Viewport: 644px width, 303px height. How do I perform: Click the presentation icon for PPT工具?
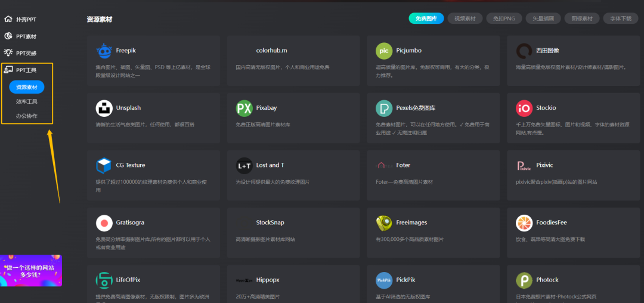[x=8, y=70]
